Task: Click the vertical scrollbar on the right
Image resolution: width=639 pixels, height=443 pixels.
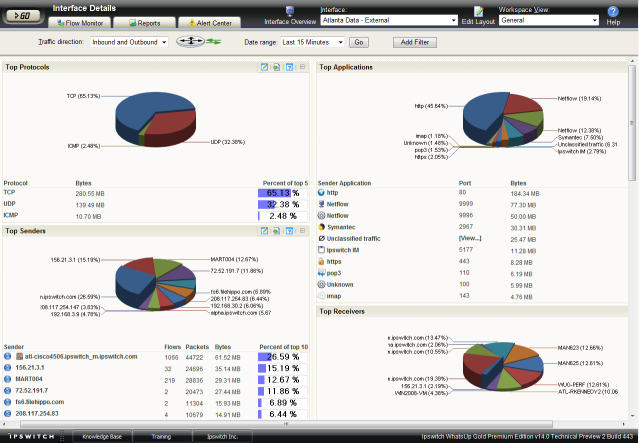Action: click(632, 122)
